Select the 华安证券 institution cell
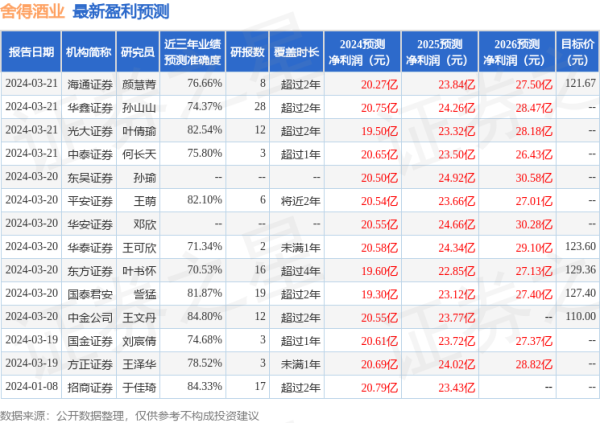600x423 pixels. point(90,224)
